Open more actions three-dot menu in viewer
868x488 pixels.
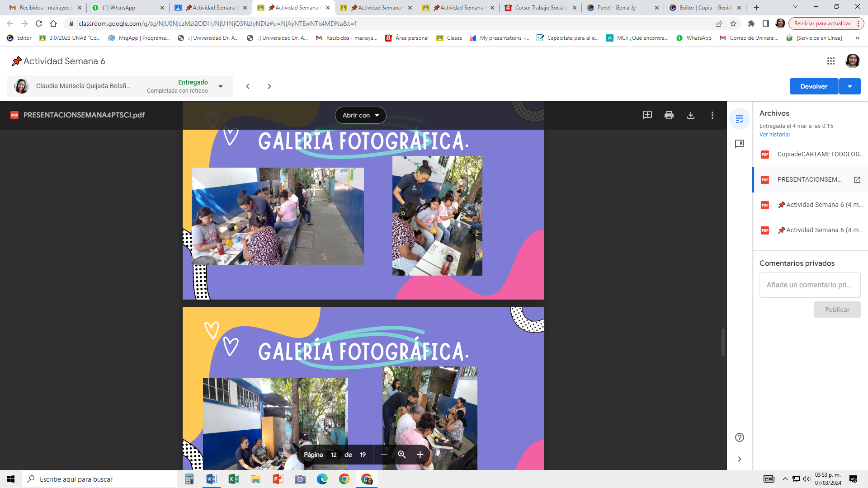(712, 115)
